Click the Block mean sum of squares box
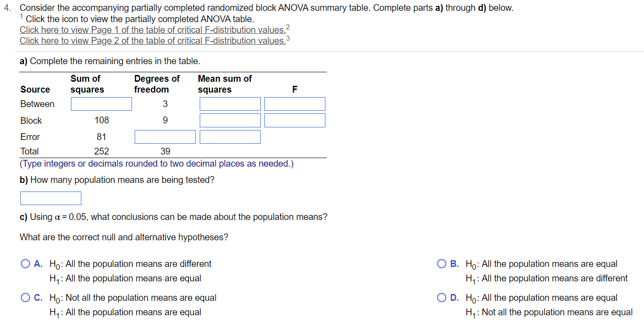The image size is (644, 327). click(230, 120)
